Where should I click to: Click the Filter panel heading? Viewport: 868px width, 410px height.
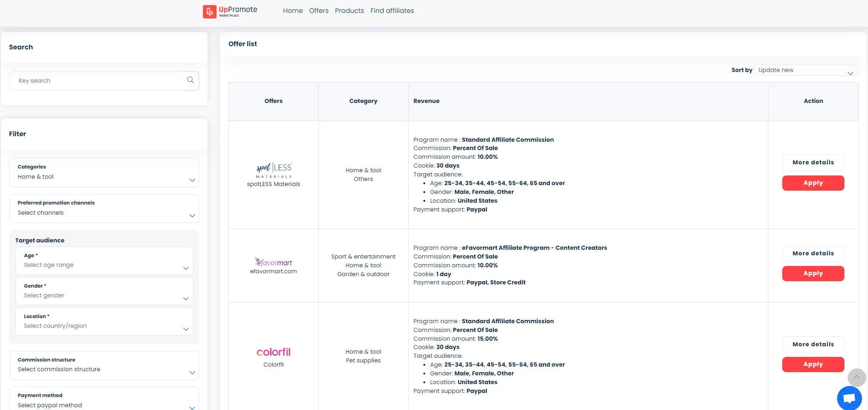pyautogui.click(x=18, y=134)
